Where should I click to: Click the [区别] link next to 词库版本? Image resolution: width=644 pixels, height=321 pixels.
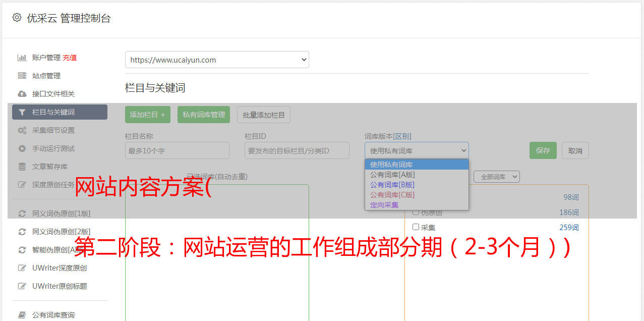point(402,136)
